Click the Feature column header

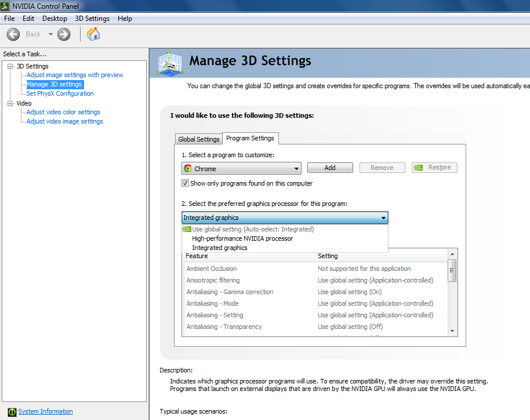248,256
